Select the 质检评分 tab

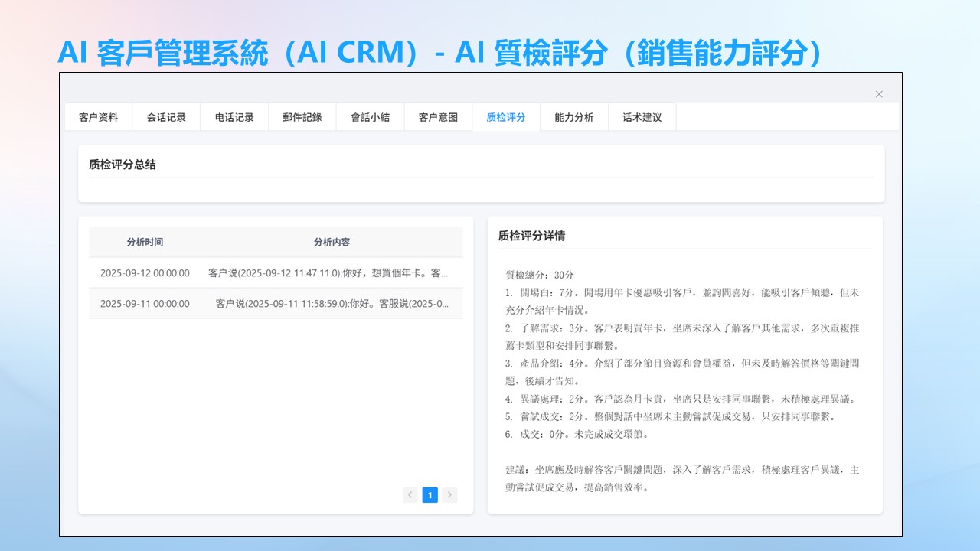506,117
